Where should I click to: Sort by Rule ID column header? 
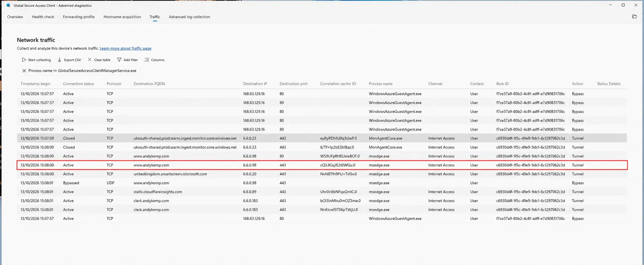tap(502, 84)
